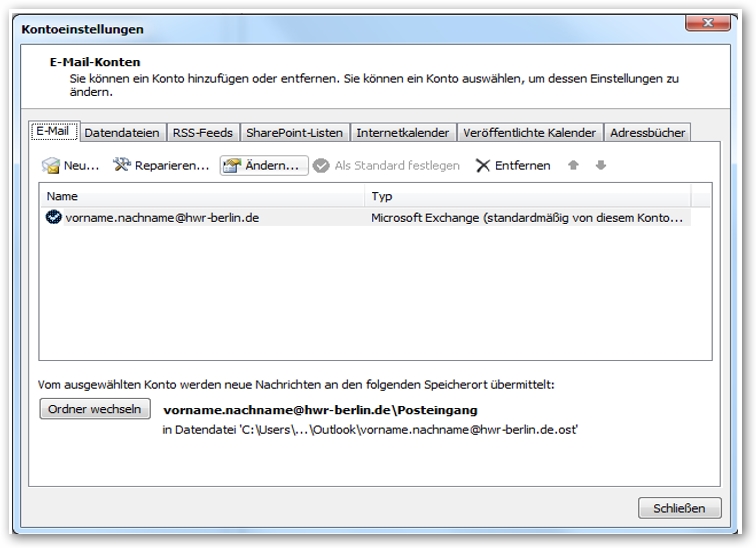756x548 pixels.
Task: Click the Datendatei .ost path text
Action: (x=370, y=429)
